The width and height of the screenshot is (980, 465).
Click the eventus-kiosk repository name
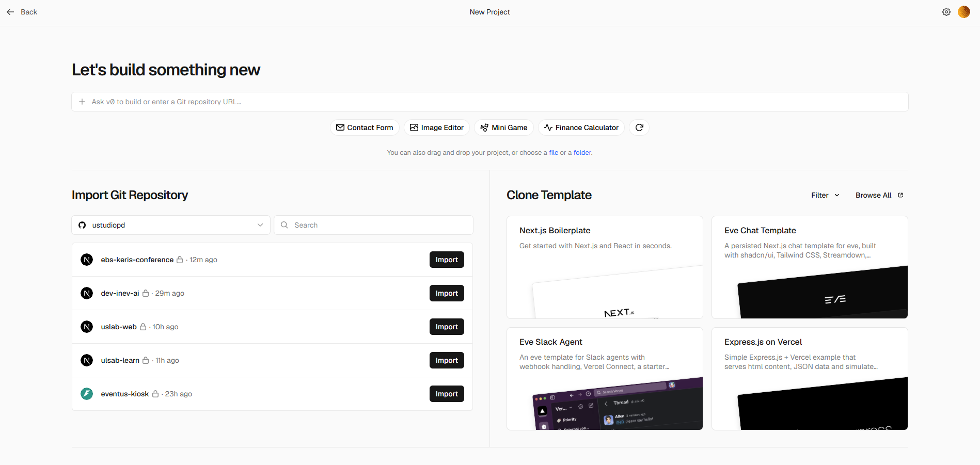point(125,394)
